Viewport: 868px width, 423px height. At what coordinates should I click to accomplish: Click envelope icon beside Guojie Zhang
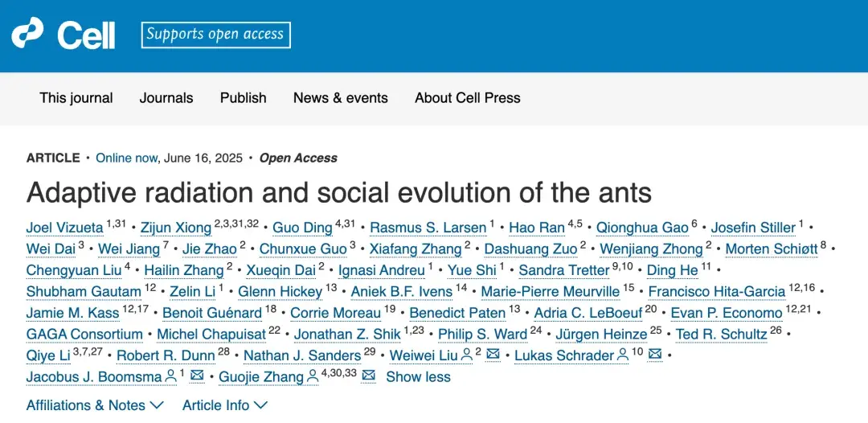click(368, 376)
